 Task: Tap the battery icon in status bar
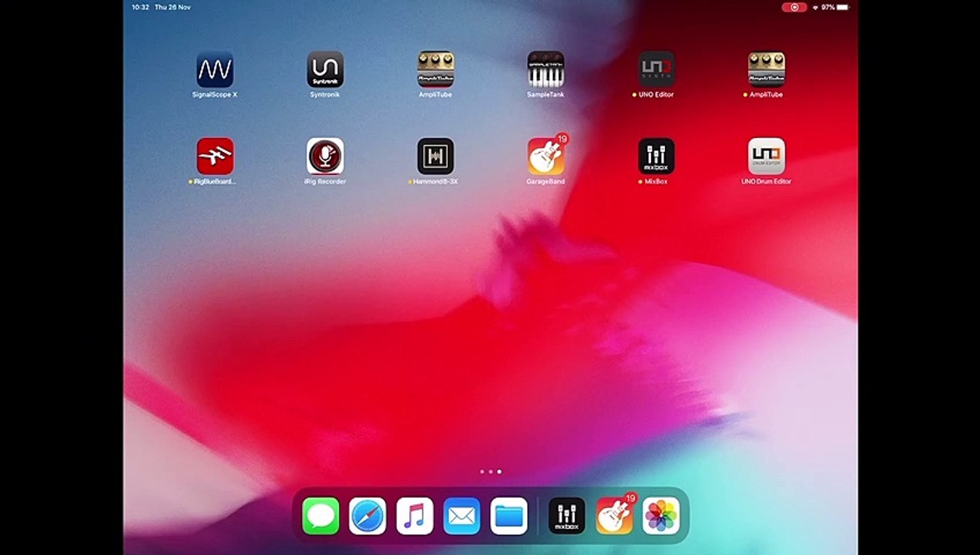click(x=843, y=7)
